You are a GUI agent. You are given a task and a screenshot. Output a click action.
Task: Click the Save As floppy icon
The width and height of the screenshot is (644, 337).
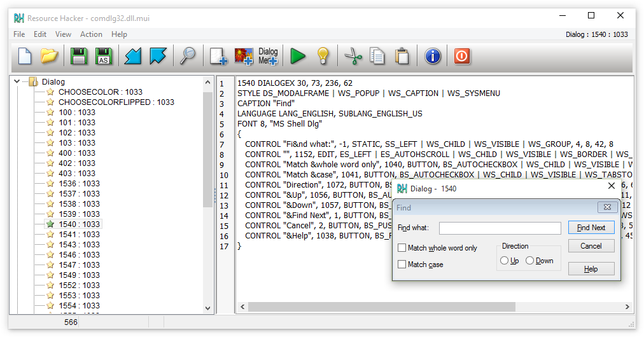coord(104,56)
